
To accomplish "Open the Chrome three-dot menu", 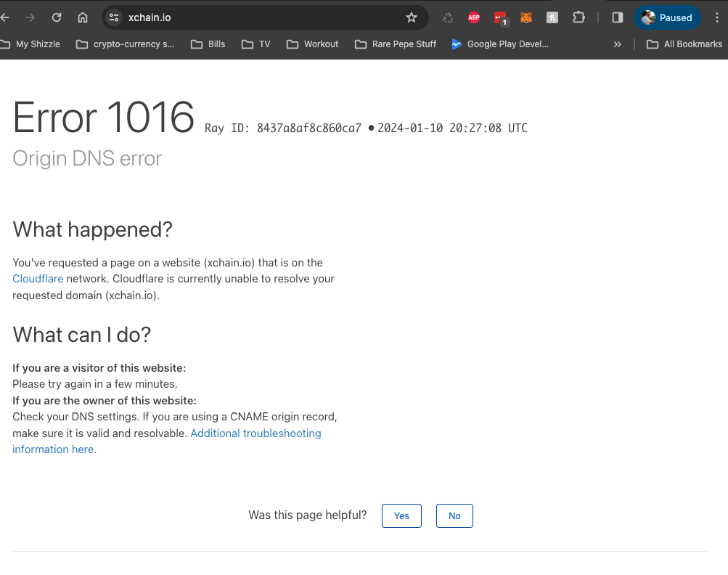I will coord(717,17).
